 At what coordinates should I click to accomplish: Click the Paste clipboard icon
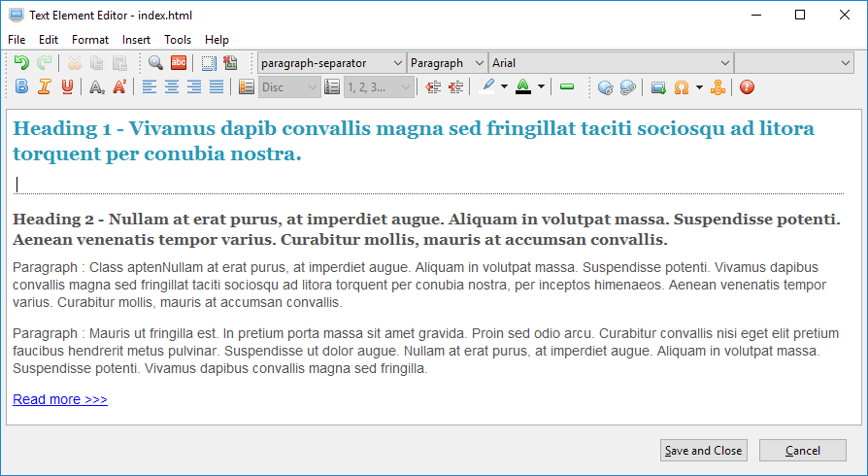coord(119,62)
